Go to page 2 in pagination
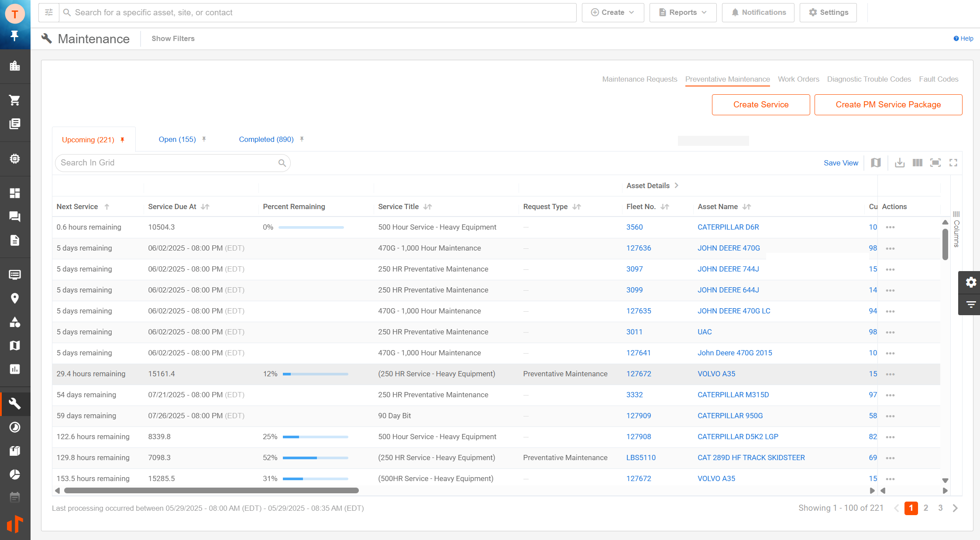Screen dimensions: 980x540 click(x=926, y=508)
